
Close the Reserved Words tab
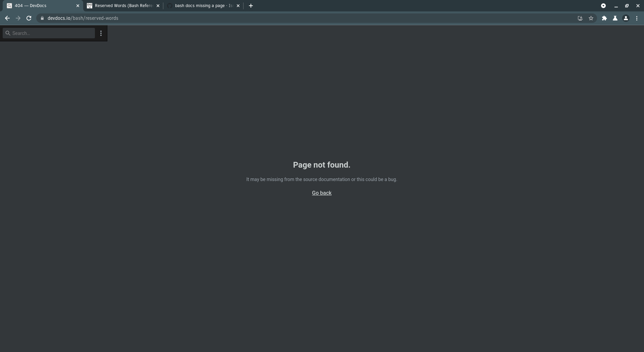(158, 6)
